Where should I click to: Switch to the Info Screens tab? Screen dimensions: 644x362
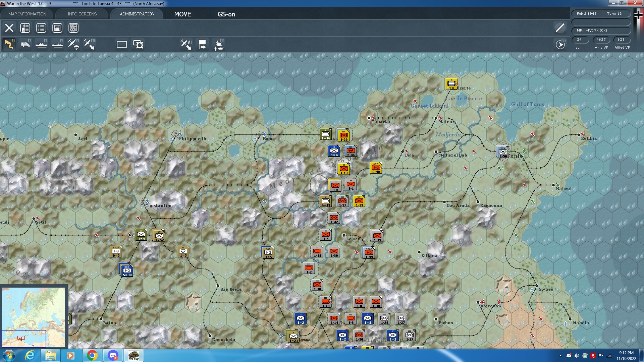(x=82, y=14)
